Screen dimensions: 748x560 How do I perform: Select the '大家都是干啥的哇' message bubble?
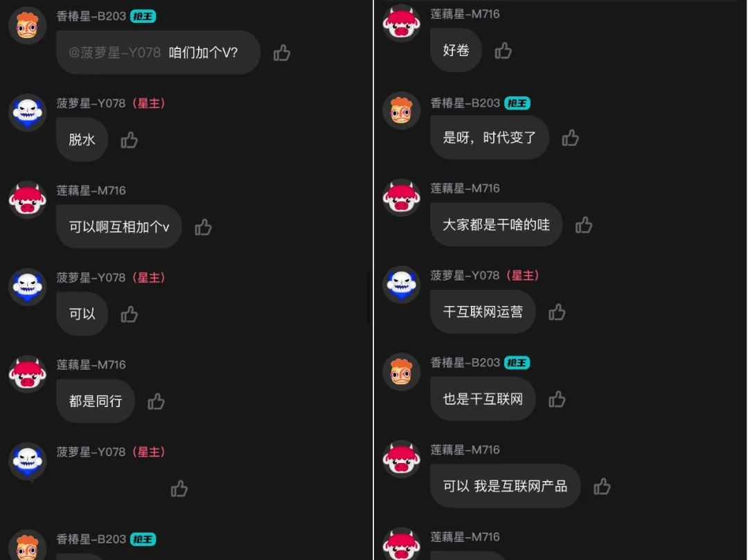click(496, 224)
